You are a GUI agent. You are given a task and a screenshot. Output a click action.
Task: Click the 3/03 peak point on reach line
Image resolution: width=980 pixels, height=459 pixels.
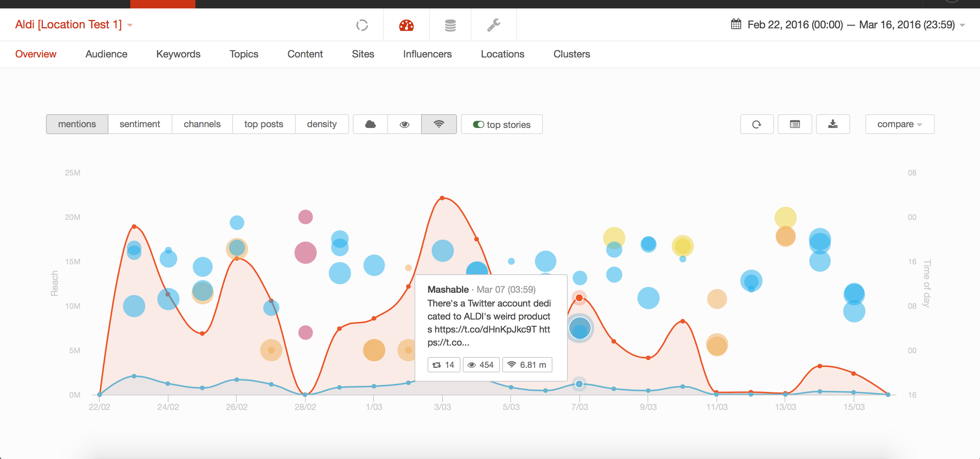442,198
